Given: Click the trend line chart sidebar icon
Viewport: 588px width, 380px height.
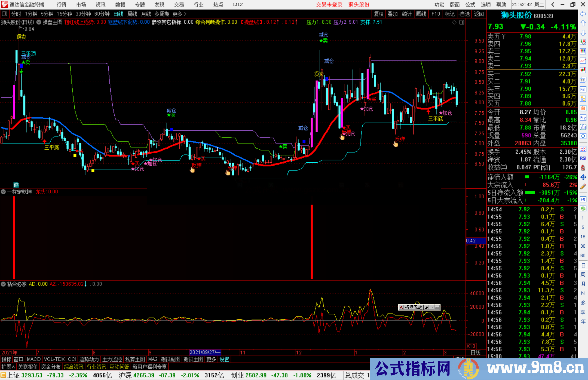Looking at the screenshot, I should [583, 61].
